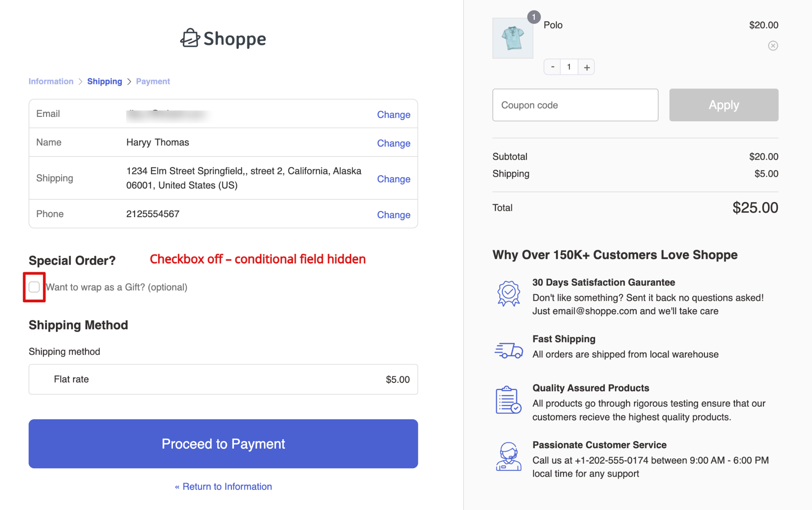Decrease Polo quantity with the minus button
812x510 pixels.
tap(552, 67)
